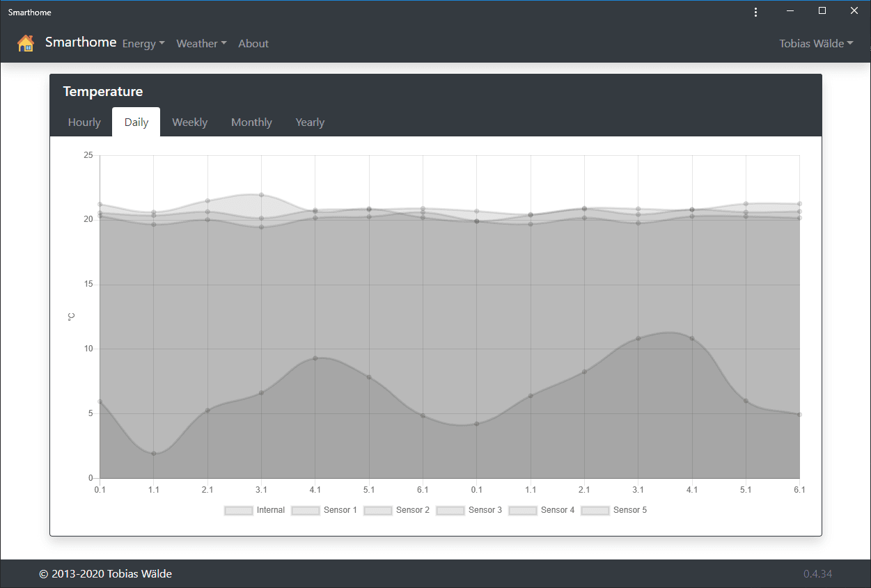The width and height of the screenshot is (871, 588).
Task: Click the Smarthome brand link
Action: tap(81, 42)
